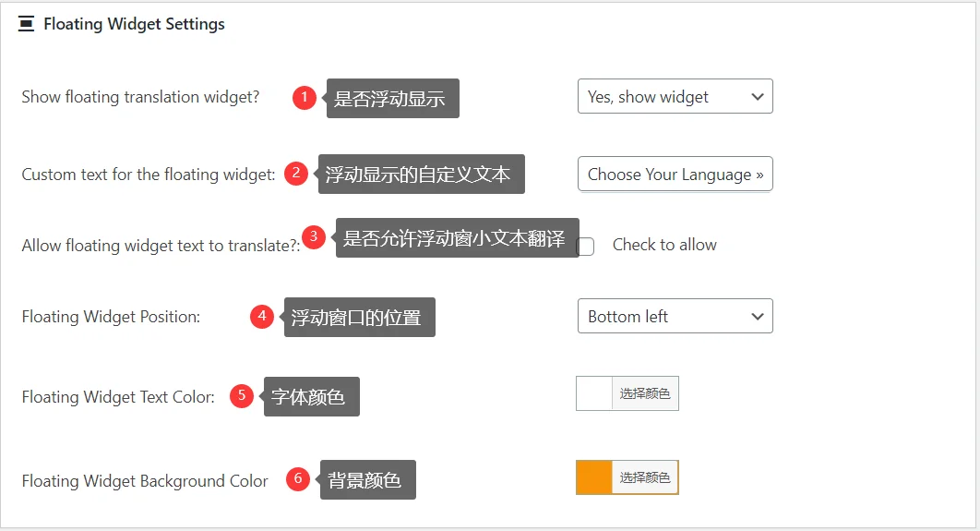The height and width of the screenshot is (531, 980).
Task: Click the Floating Widget Settings header icon
Action: [26, 24]
